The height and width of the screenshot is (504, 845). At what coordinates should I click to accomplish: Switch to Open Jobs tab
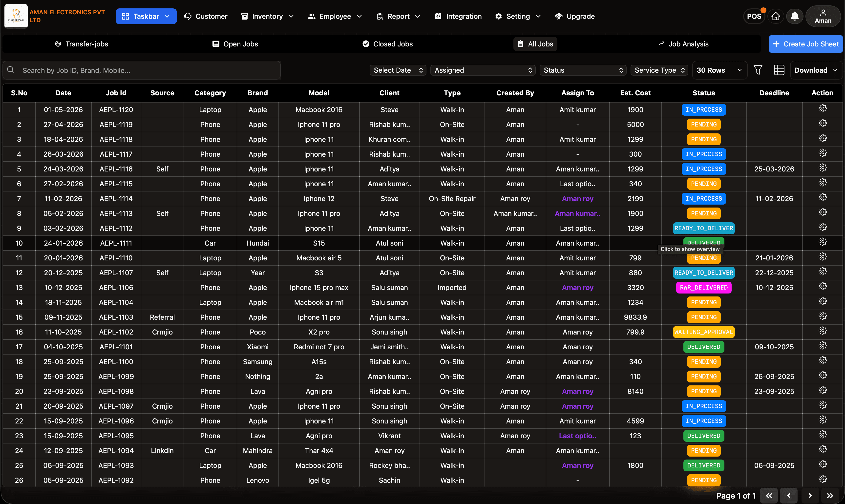click(x=235, y=44)
